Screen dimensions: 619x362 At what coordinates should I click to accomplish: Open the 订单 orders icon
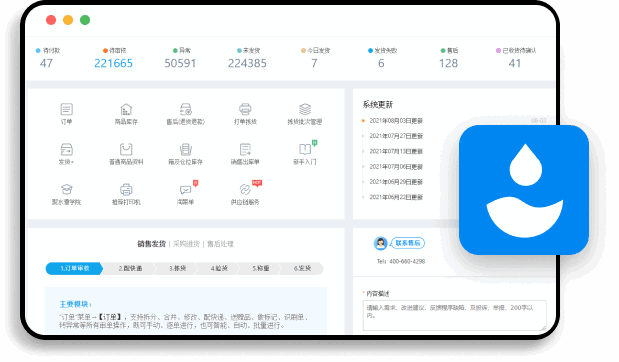pos(66,109)
